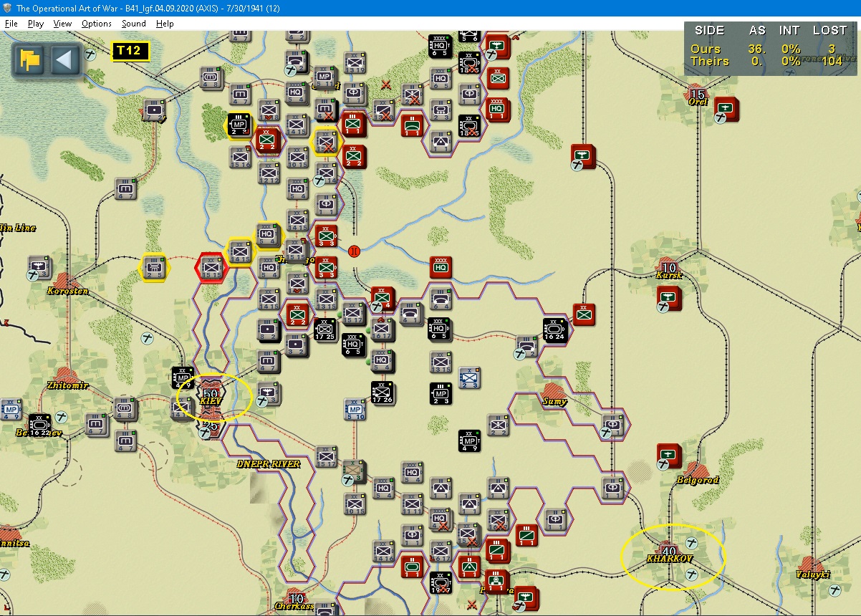
Task: Open the Help menu
Action: pos(165,24)
